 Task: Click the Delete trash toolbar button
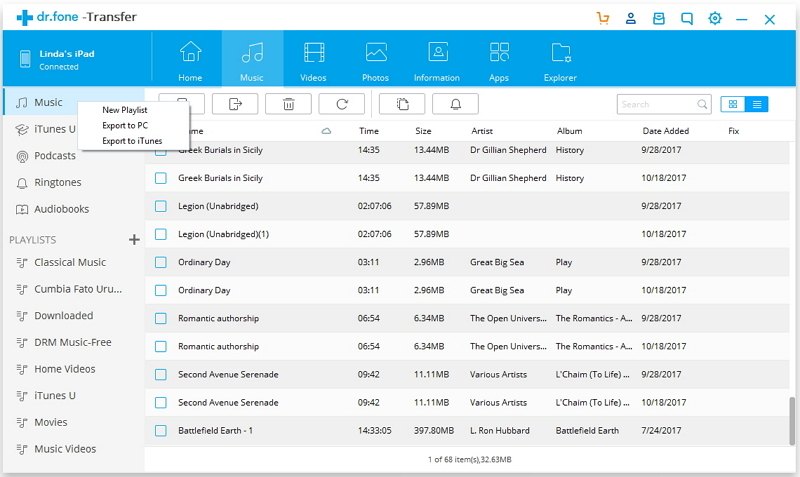[x=289, y=104]
